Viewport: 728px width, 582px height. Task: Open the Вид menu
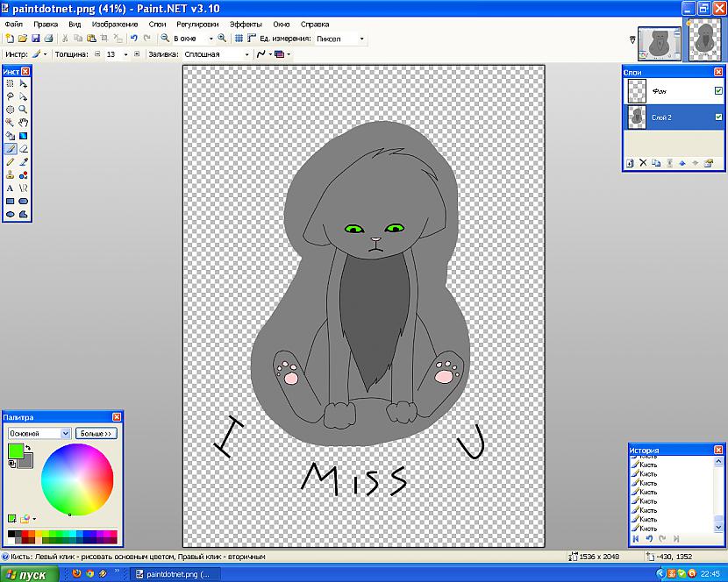click(x=75, y=25)
